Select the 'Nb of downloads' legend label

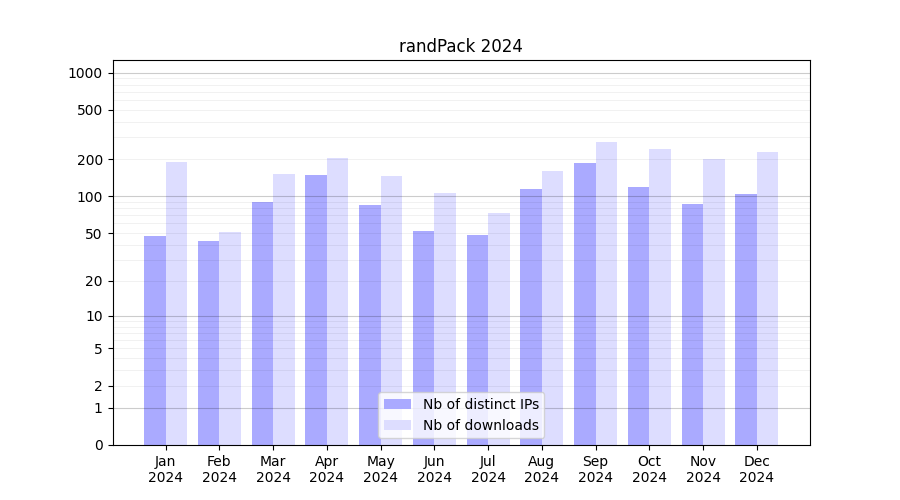pos(480,425)
